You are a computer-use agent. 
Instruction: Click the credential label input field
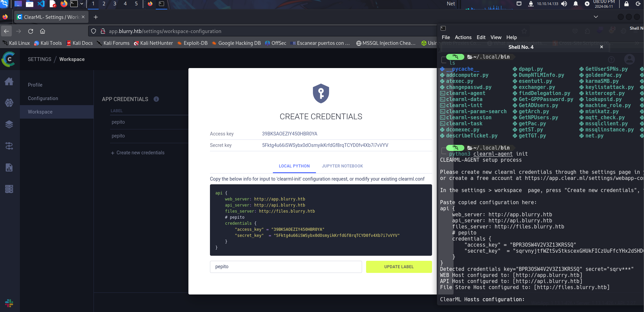286,267
